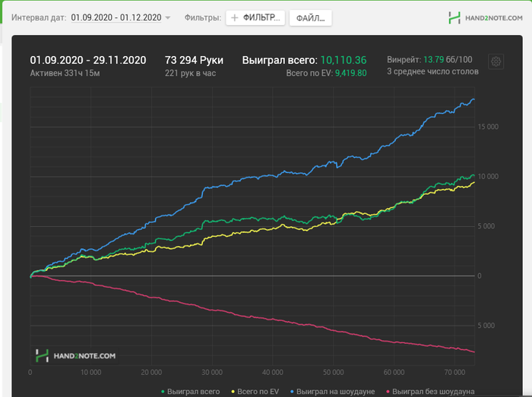Screen dimensions: 532x397
Task: Click the 221 рук в час text
Action: 190,73
